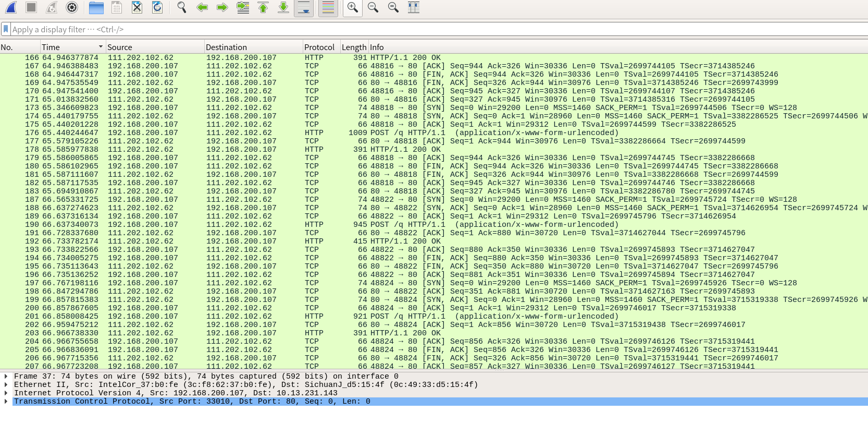Select packet 178 HTTP/1.1 200 OK
This screenshot has height=436, width=868.
pos(434,149)
